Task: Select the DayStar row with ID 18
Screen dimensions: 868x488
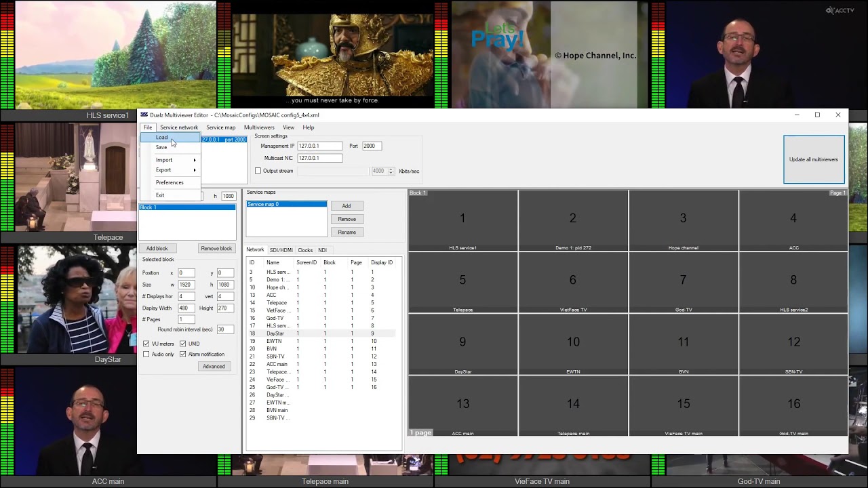Action: click(321, 333)
